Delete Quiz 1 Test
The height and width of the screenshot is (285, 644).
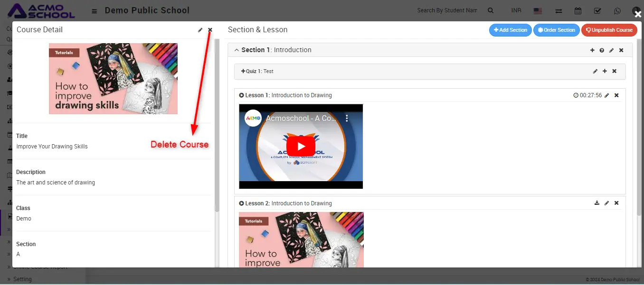pos(614,71)
